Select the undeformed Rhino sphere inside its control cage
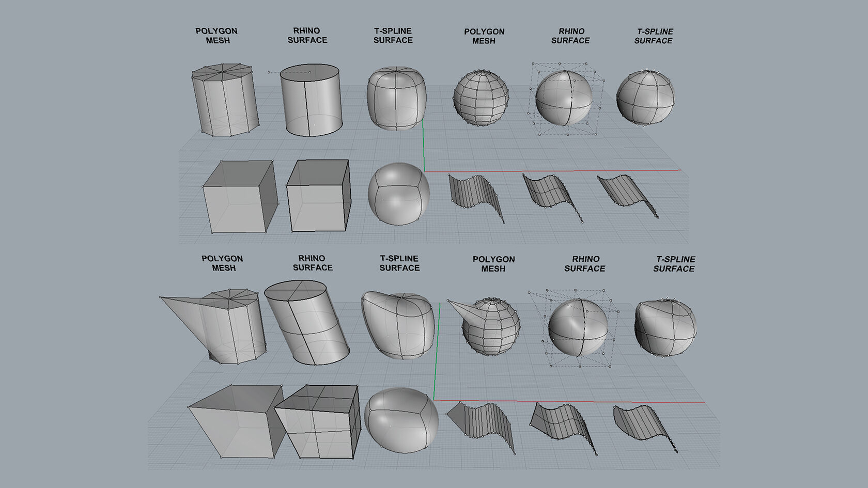Screen dimensions: 868x488 564,98
